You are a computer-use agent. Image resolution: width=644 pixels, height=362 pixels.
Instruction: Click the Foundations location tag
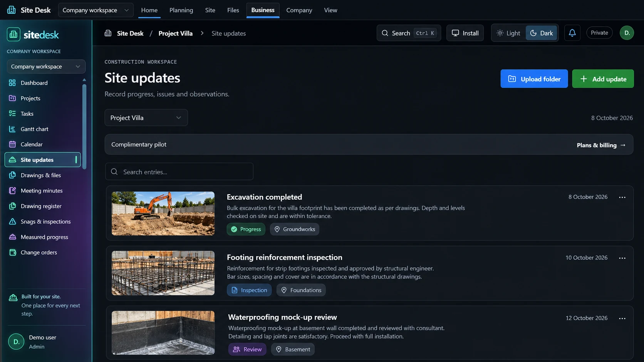coord(301,290)
